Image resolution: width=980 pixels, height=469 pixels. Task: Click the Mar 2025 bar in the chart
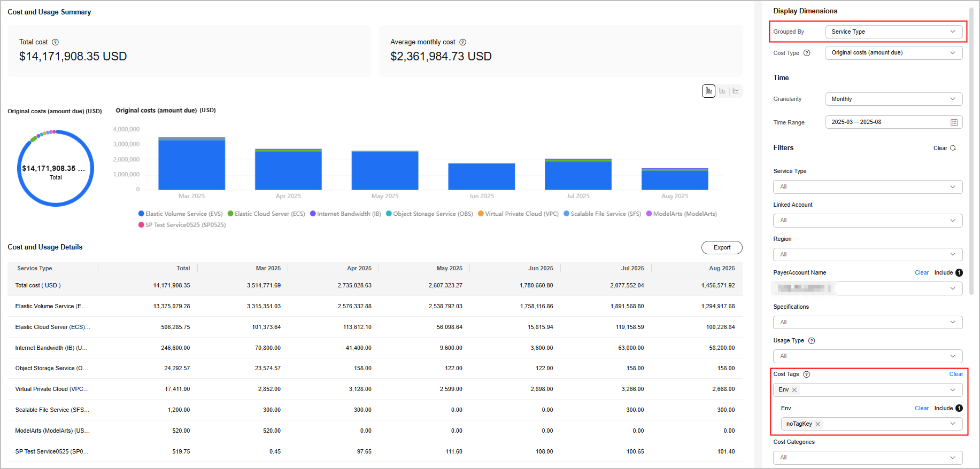[x=191, y=164]
